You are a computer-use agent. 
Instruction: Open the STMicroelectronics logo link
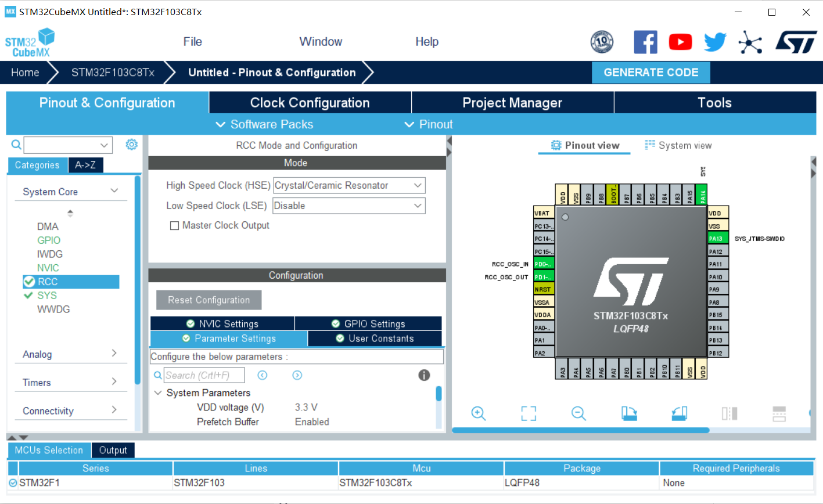click(x=796, y=42)
